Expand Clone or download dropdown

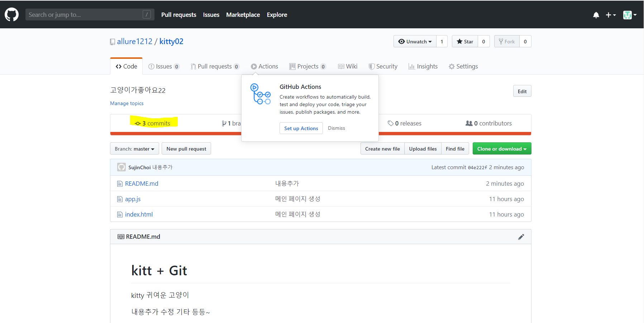pyautogui.click(x=502, y=149)
